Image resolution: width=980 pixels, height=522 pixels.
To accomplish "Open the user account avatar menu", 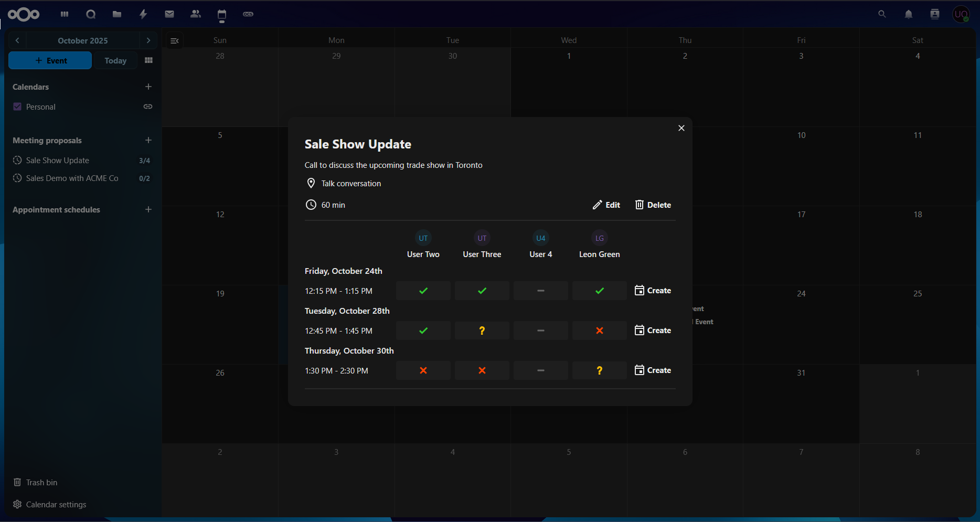I will [x=961, y=14].
